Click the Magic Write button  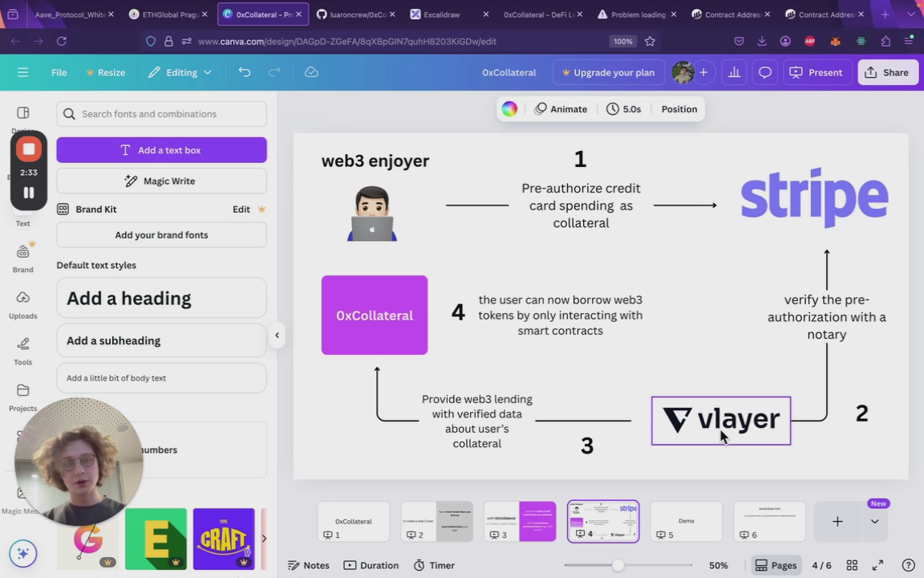pos(161,181)
